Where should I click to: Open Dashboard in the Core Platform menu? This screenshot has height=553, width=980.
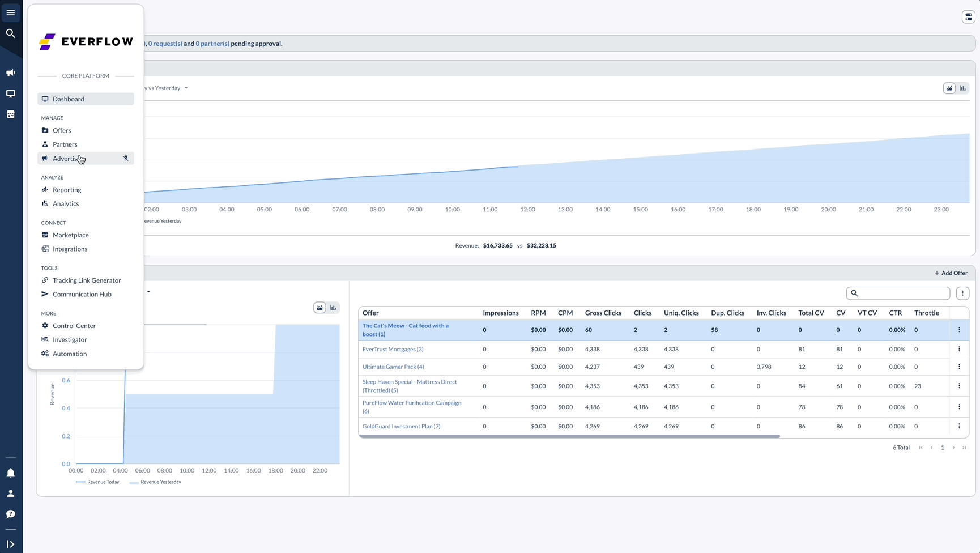[x=86, y=99]
